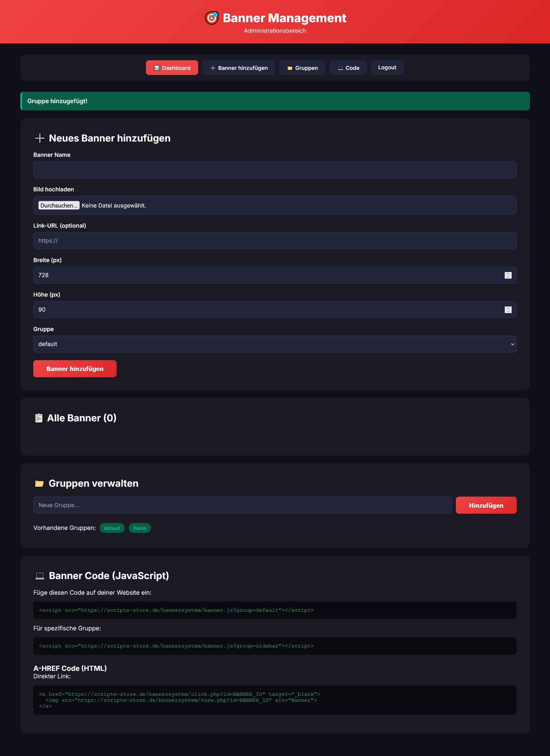Click the target logo icon in header

point(212,18)
